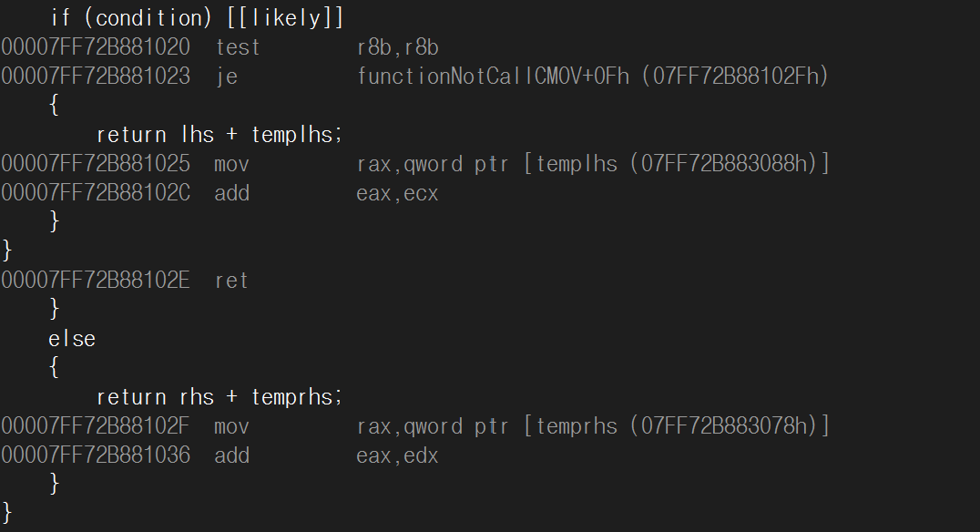
Task: Click the 'mov' mnemonic at address 00007FF72B88102F
Action: pyautogui.click(x=231, y=426)
